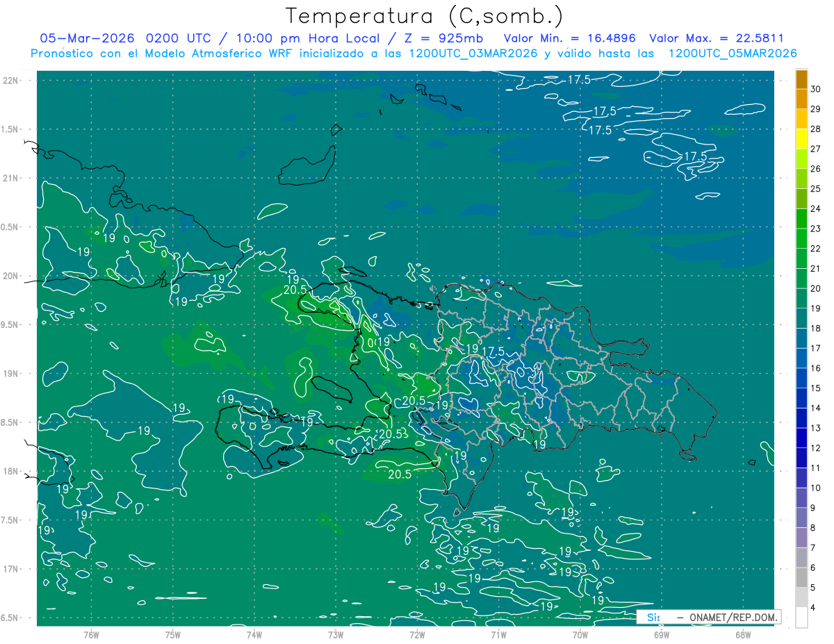Screen dimensions: 834x644
Task: Click the '9.5N' latitude tick label
Action: coord(10,324)
